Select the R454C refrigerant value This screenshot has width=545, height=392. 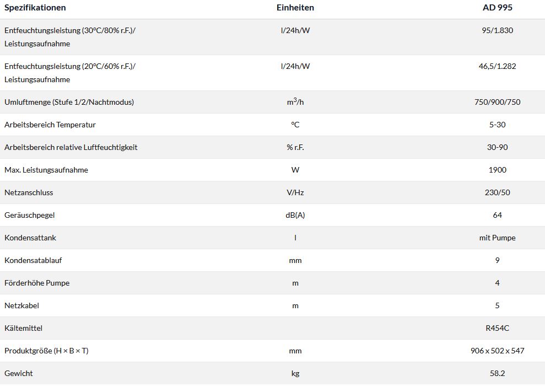[497, 328]
